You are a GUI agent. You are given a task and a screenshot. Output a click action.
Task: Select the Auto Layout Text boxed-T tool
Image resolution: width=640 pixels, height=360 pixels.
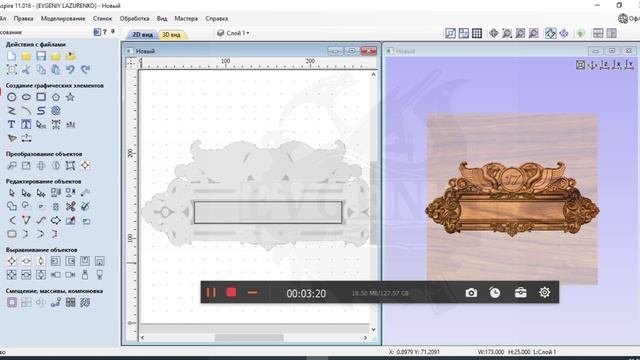[x=26, y=124]
